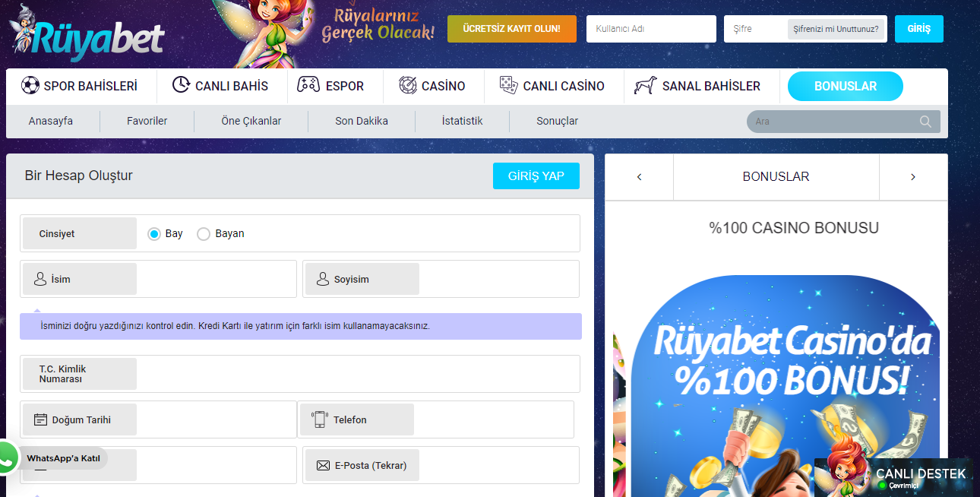Switch to the Favoriler tab

(147, 121)
